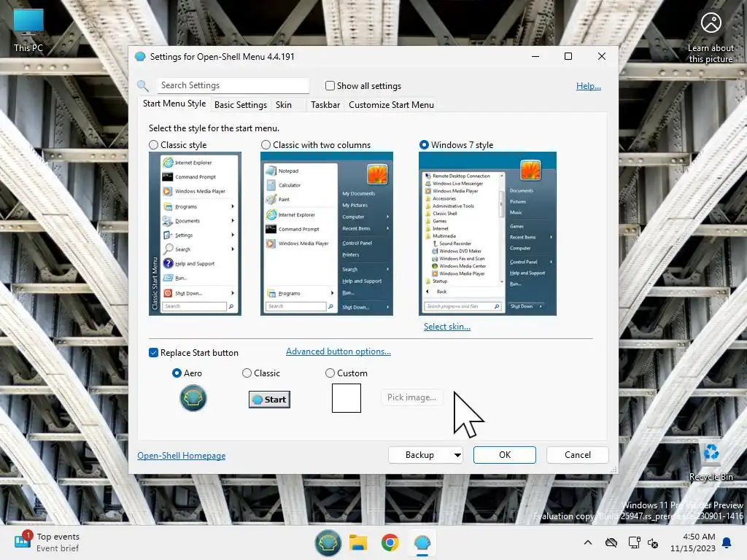Click the display network tray icon
The width and height of the screenshot is (747, 560).
pos(634,542)
